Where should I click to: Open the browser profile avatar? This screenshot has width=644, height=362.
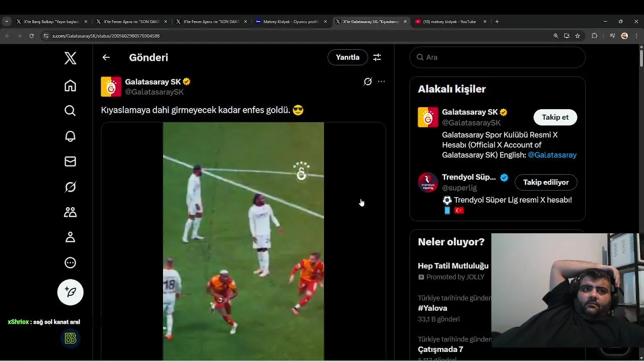click(624, 36)
